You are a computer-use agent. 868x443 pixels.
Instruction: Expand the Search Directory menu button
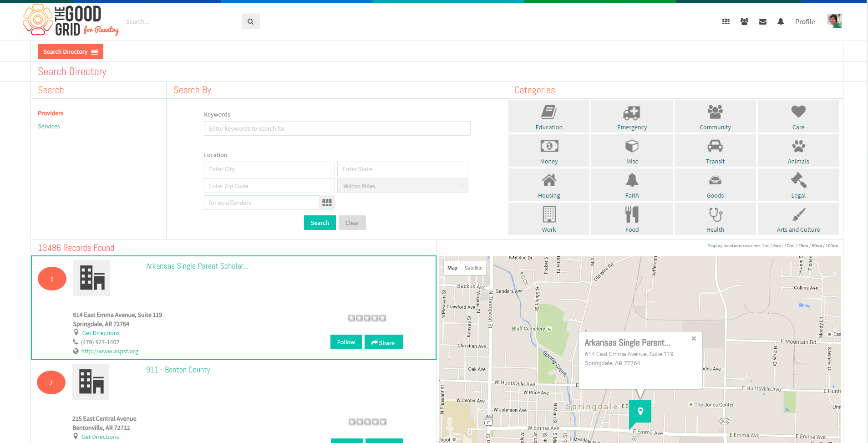tap(71, 51)
